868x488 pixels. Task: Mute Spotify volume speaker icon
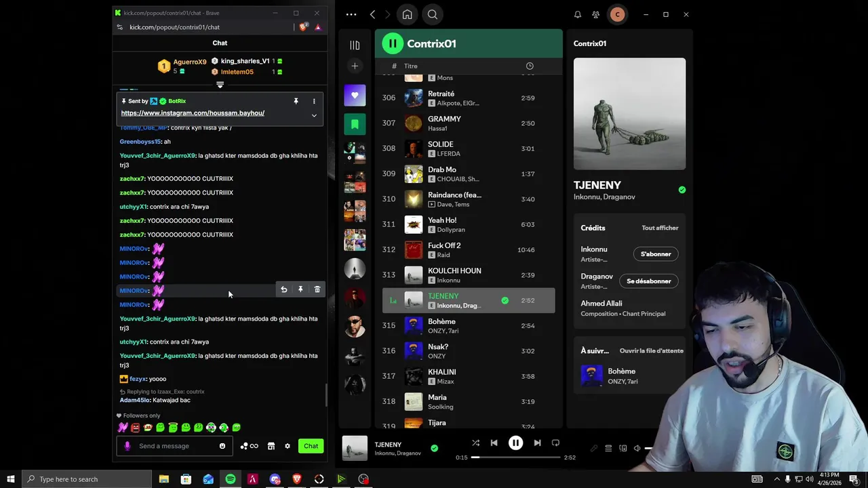637,448
